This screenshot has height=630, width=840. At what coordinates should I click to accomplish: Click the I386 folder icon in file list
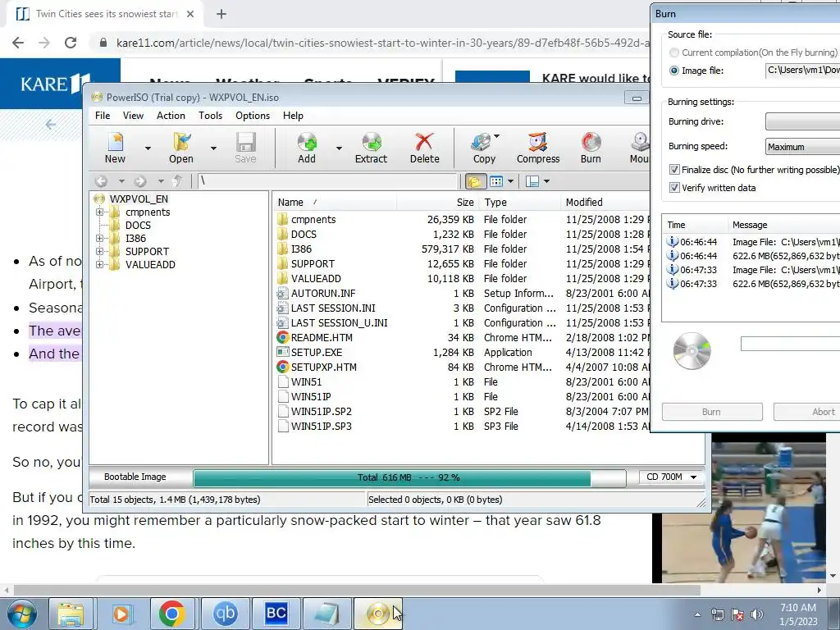tap(283, 249)
